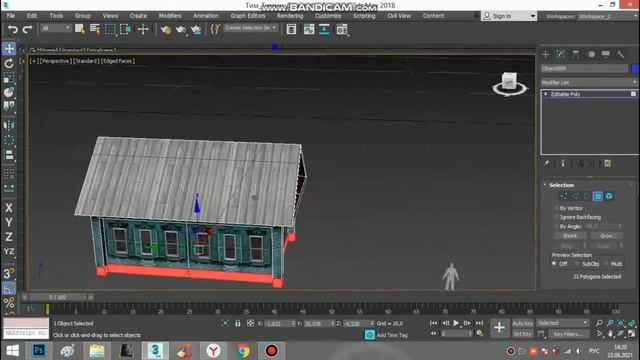Enable Ignore Backfacing checkbox
The height and width of the screenshot is (360, 640).
556,217
